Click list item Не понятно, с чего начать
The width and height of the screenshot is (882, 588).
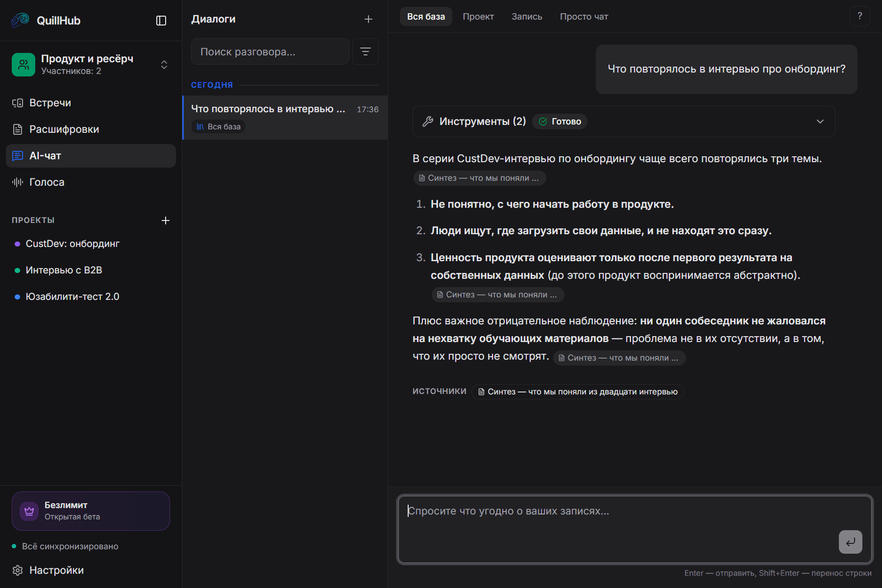pyautogui.click(x=552, y=204)
